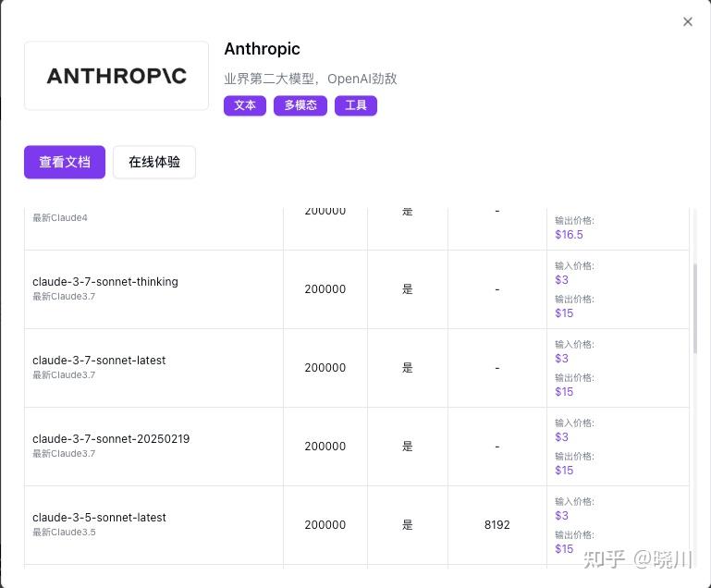Click 输入价格 label in claude-3-7-sonnet-20250219 row

coord(574,423)
